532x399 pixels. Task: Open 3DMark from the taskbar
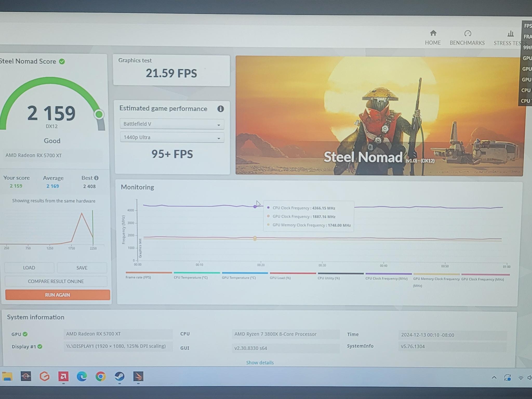tap(138, 376)
